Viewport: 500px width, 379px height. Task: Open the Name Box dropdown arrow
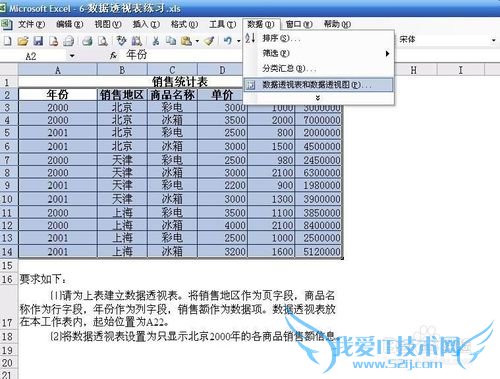72,56
